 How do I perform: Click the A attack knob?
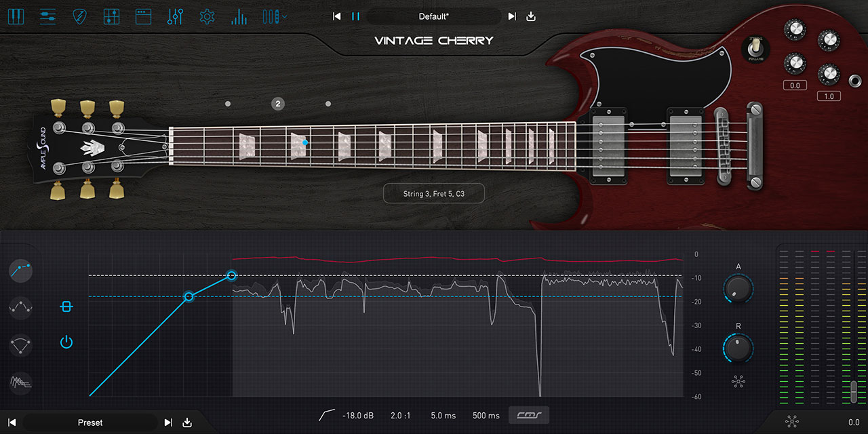738,289
